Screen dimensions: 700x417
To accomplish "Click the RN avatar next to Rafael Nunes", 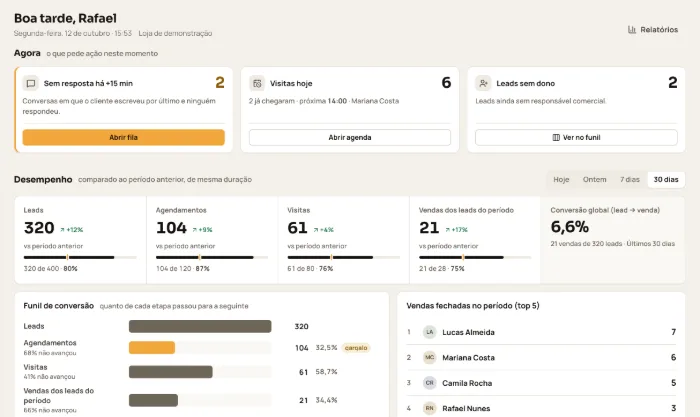I will point(429,408).
